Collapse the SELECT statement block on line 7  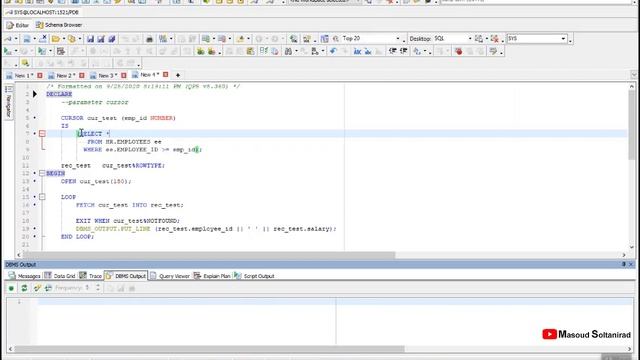click(42, 133)
